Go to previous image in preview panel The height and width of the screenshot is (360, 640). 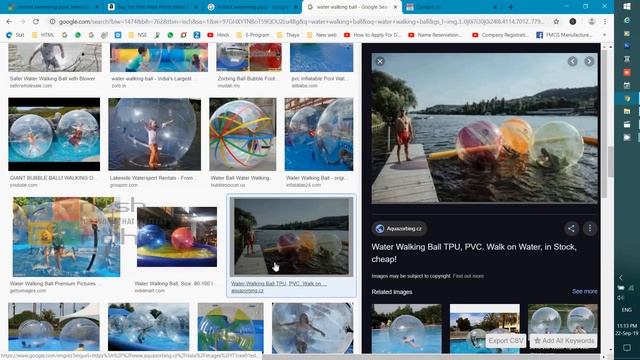572,61
